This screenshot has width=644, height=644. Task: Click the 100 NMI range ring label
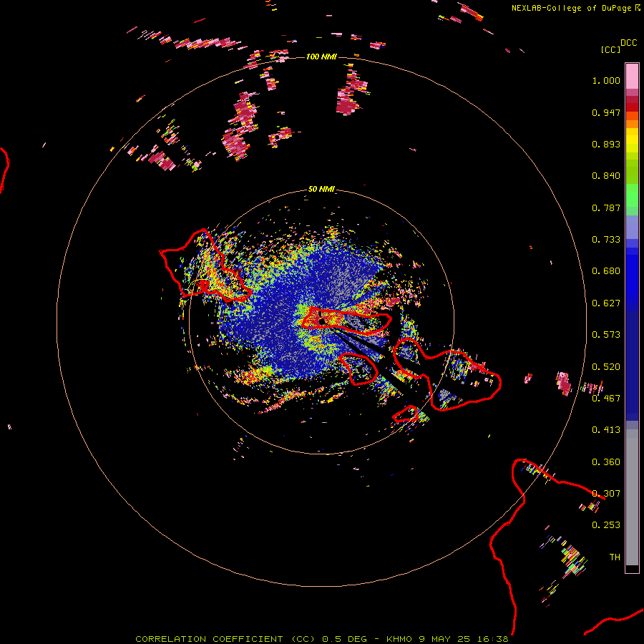pyautogui.click(x=321, y=57)
